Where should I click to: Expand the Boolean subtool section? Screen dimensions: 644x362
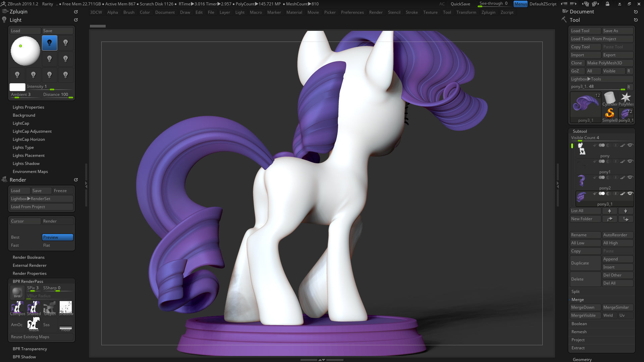coord(579,324)
